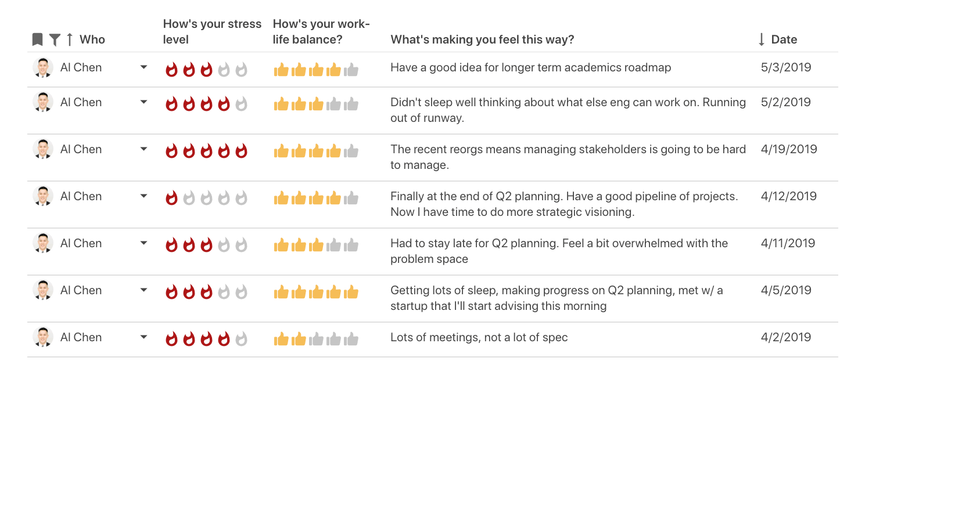Click the Who column header

tap(92, 39)
